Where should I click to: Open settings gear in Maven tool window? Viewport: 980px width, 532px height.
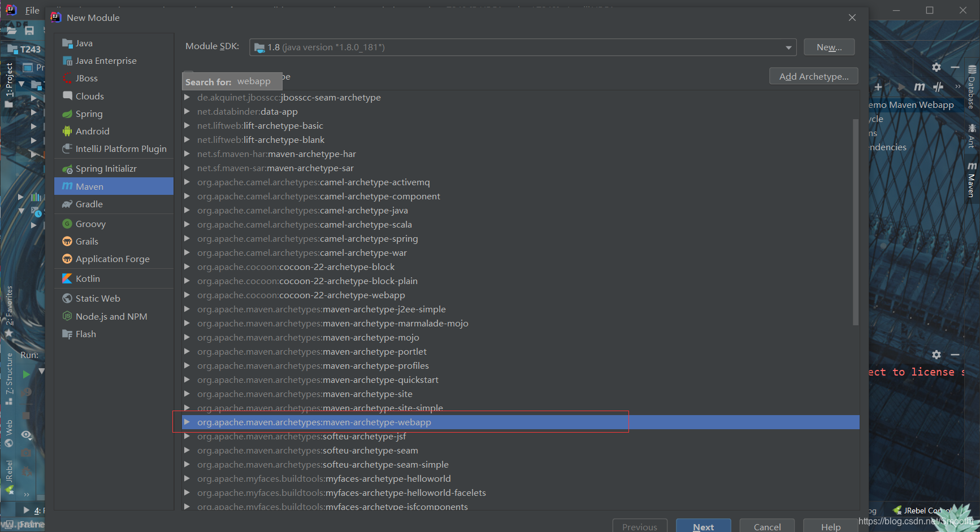(936, 67)
